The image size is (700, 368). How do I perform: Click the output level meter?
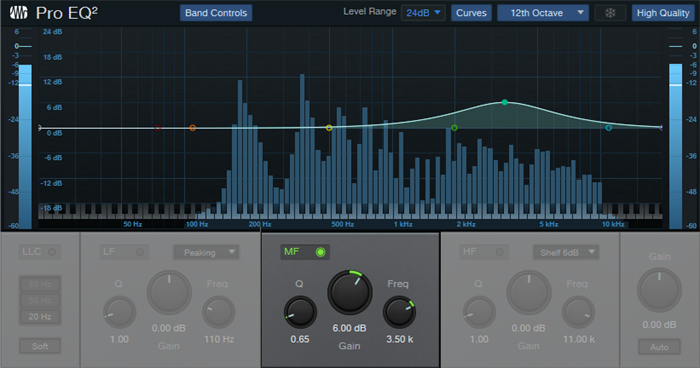pyautogui.click(x=675, y=146)
